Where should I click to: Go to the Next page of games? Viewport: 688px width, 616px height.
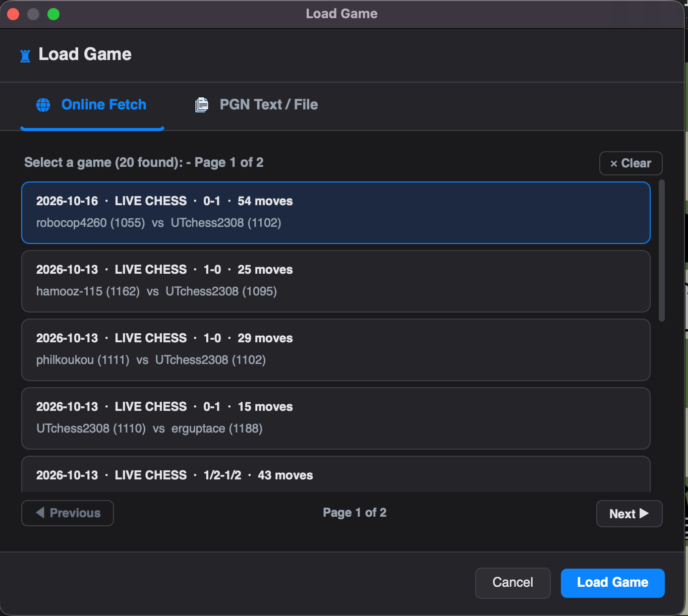point(629,514)
